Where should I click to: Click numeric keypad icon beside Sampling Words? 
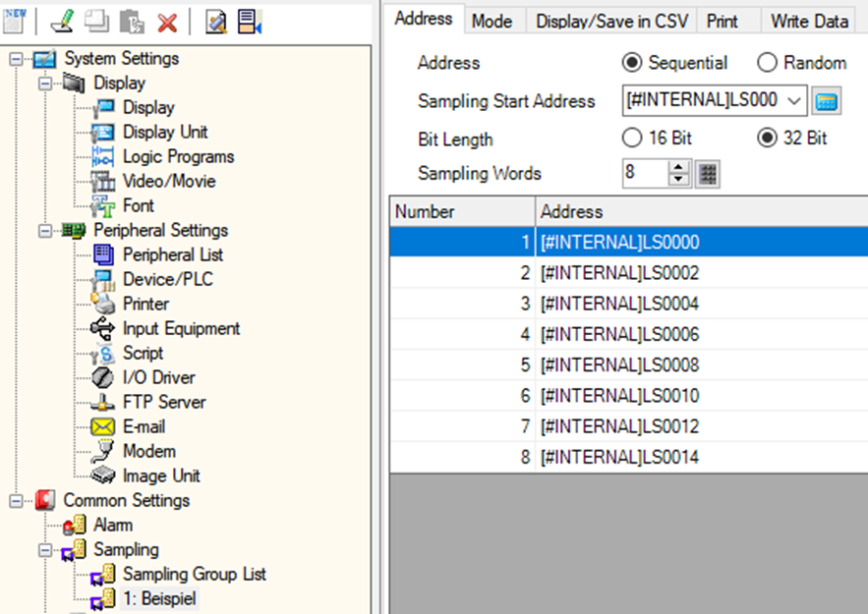708,174
